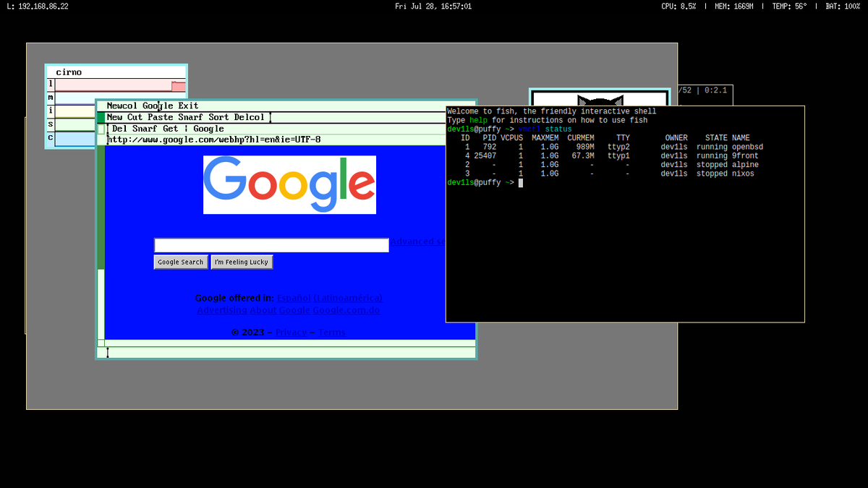Click the I'm Feeling Lucky button
The image size is (868, 488).
pyautogui.click(x=242, y=262)
